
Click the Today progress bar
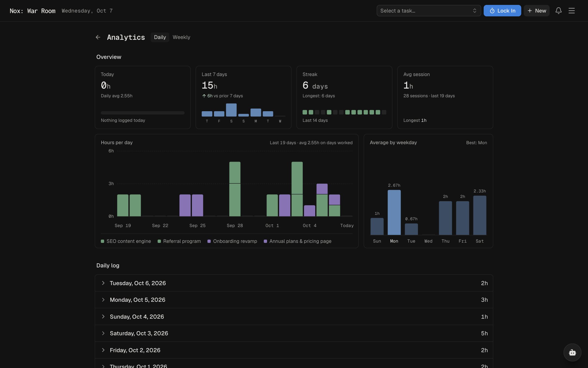tap(143, 113)
